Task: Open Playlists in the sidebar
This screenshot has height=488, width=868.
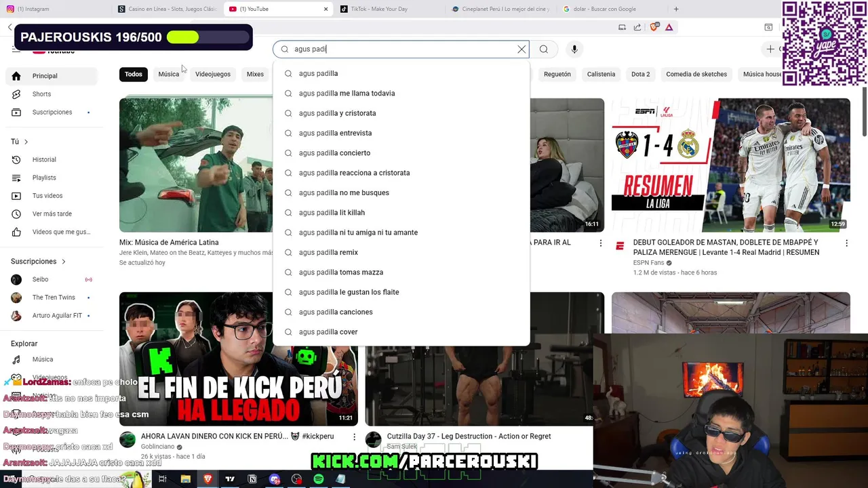Action: (x=52, y=178)
